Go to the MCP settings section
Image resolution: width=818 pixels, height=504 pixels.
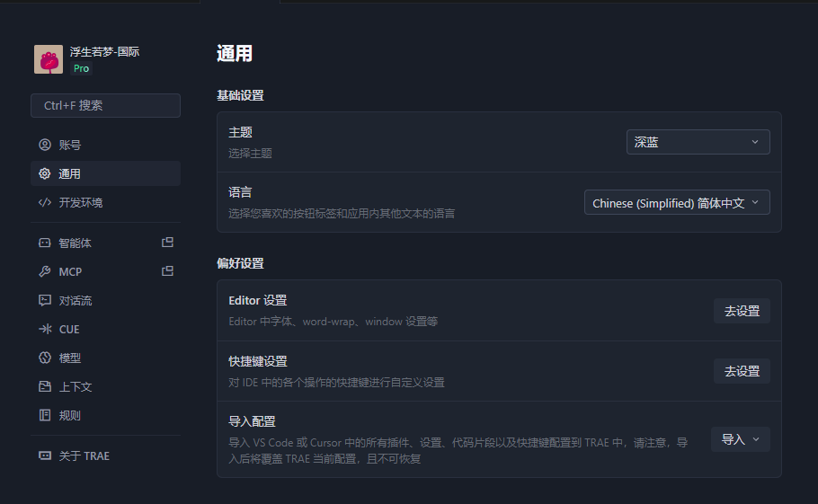tap(70, 271)
